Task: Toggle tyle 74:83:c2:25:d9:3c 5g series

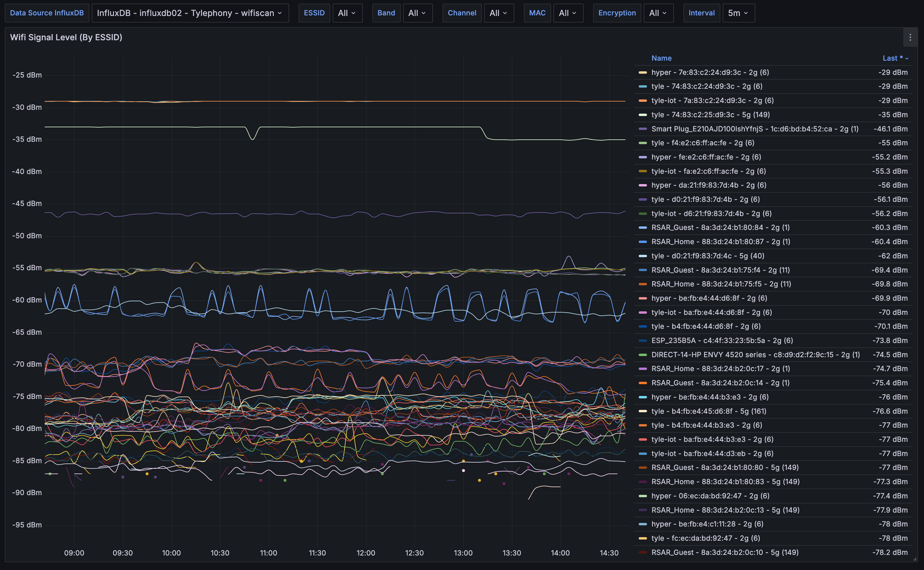Action: (x=710, y=115)
